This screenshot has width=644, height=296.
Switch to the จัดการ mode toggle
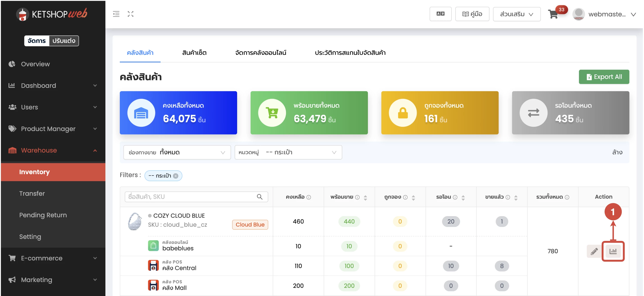click(37, 41)
